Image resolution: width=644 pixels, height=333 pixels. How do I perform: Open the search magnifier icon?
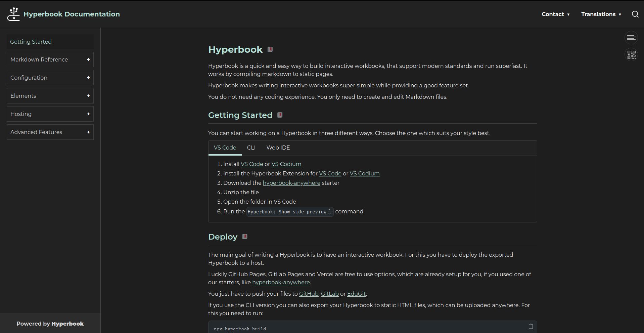coord(635,14)
